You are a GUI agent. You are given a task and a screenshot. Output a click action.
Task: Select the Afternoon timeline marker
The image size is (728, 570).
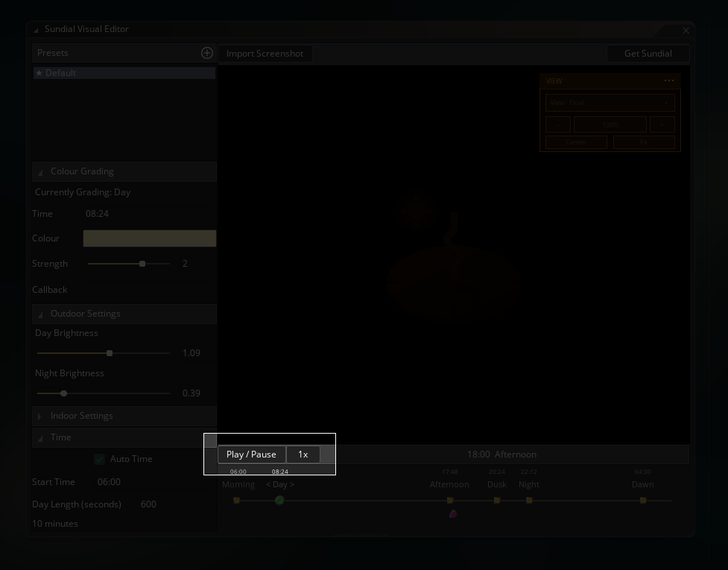(450, 501)
